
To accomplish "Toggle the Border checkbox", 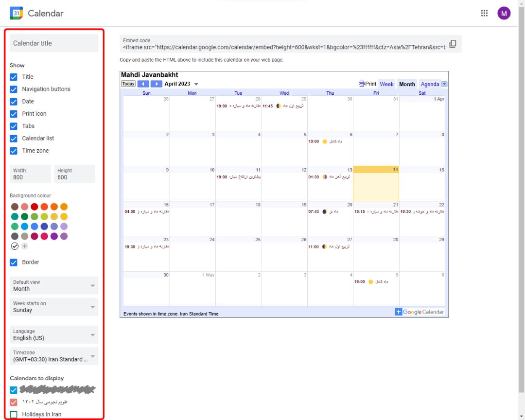I will tap(14, 262).
